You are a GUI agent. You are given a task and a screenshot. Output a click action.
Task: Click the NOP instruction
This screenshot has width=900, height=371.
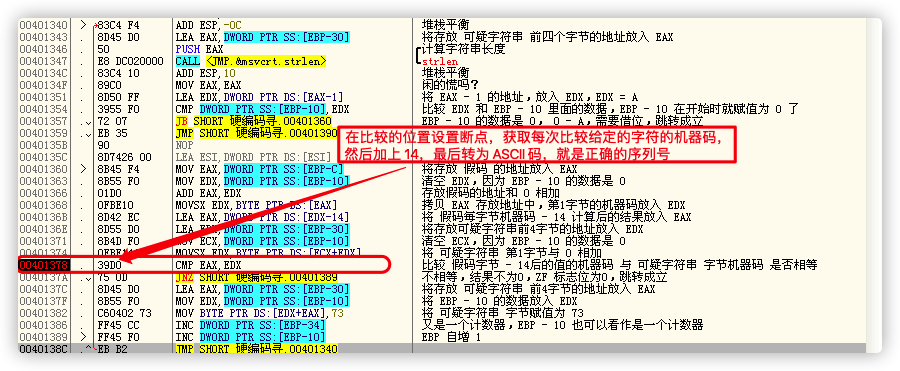click(184, 145)
